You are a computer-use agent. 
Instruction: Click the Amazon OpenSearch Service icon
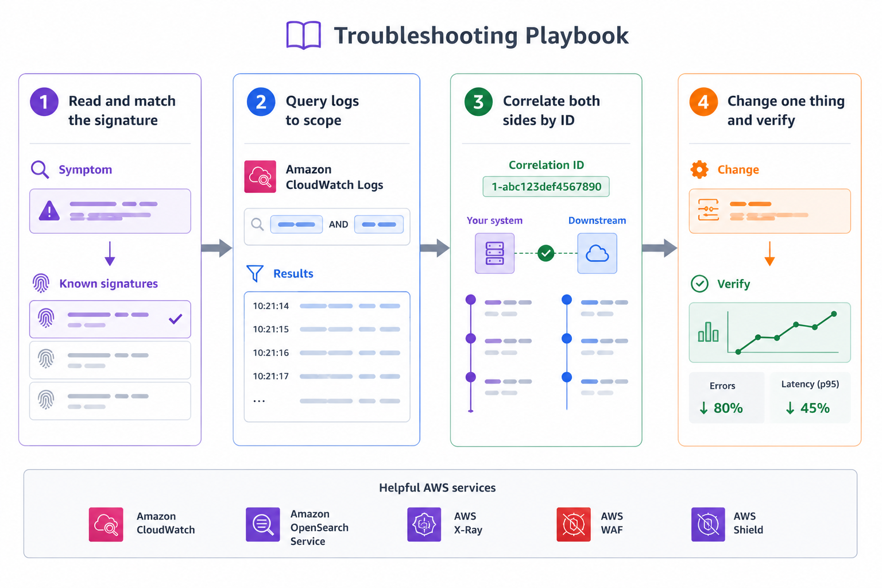[x=263, y=524]
